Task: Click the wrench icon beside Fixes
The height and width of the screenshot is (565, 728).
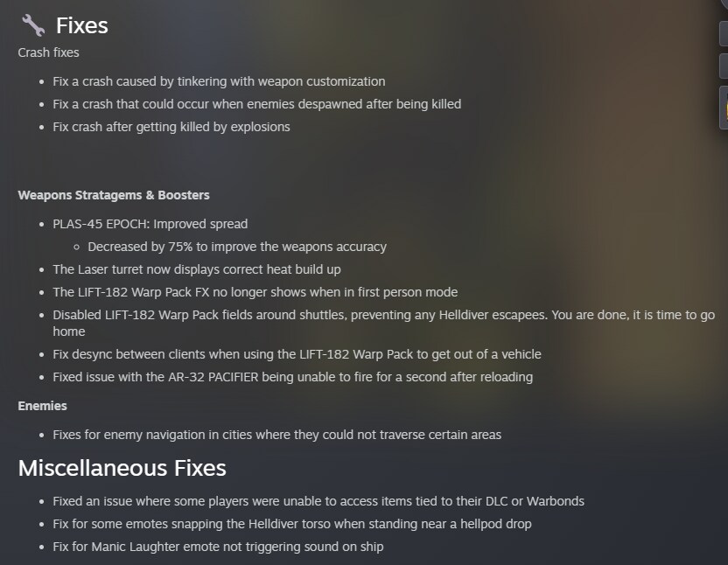Action: pos(33,25)
